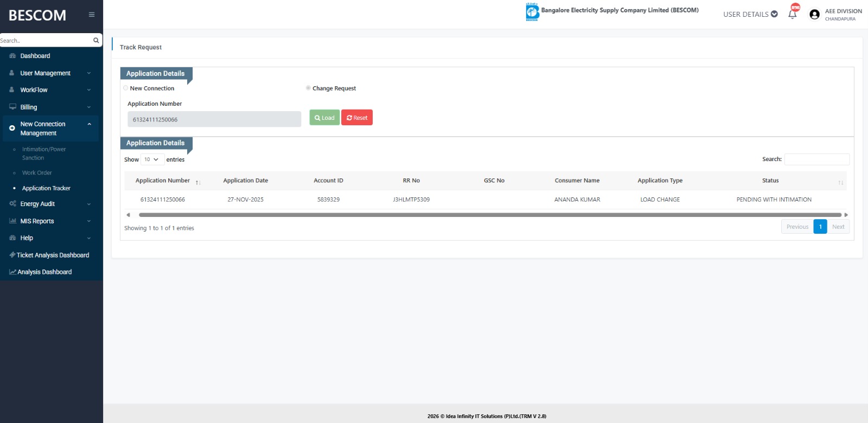This screenshot has height=423, width=868.
Task: Open Application Tracker in the sidebar
Action: [x=46, y=188]
